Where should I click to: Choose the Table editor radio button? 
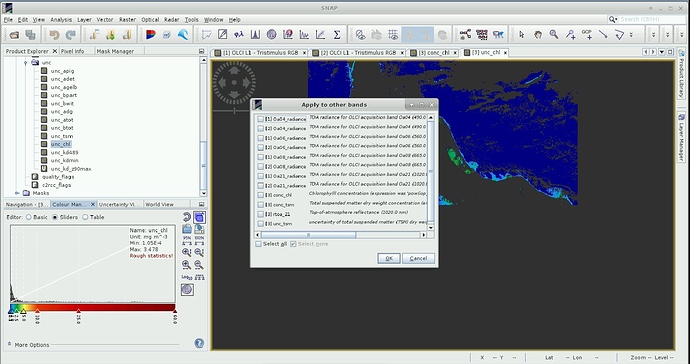[85, 217]
